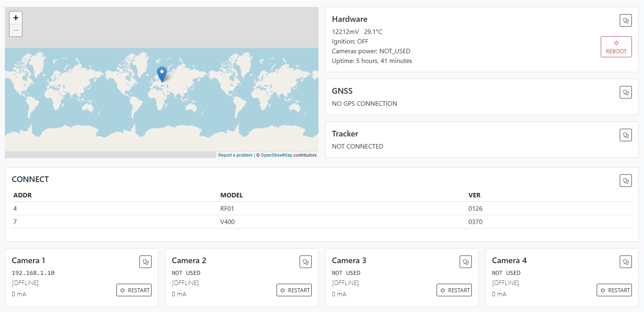Open the OpenStreetMap attribution link
644x312 pixels.
coord(276,155)
